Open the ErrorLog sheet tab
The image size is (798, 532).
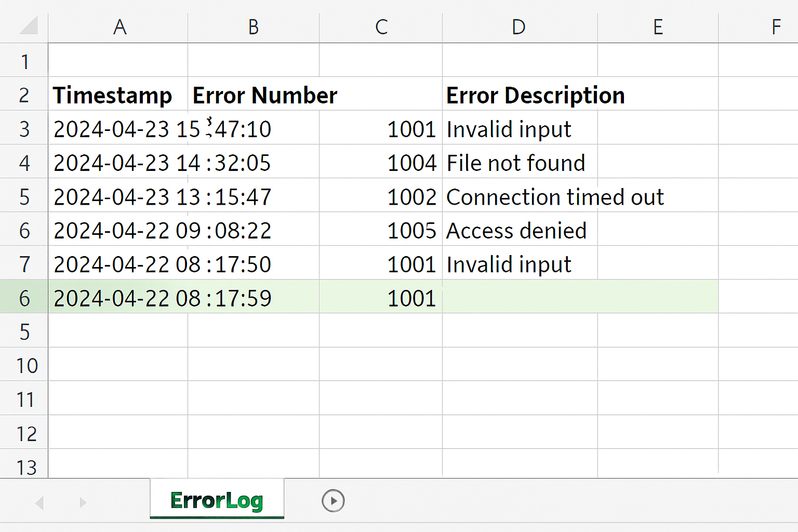tap(217, 500)
